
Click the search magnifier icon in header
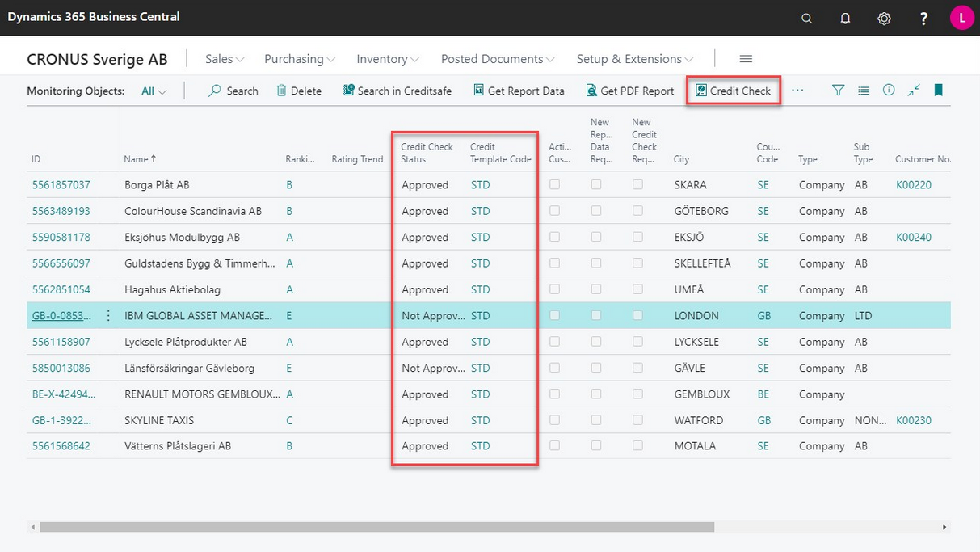coord(806,18)
